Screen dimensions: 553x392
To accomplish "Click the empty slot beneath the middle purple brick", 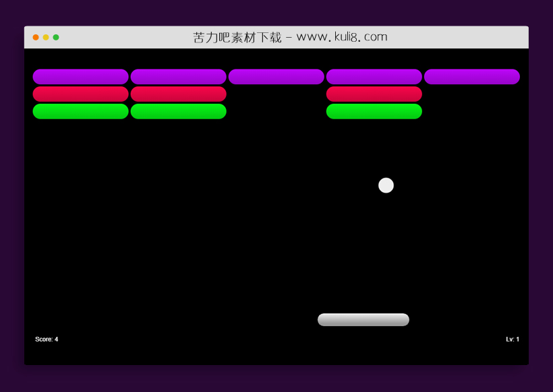I will 276,94.
